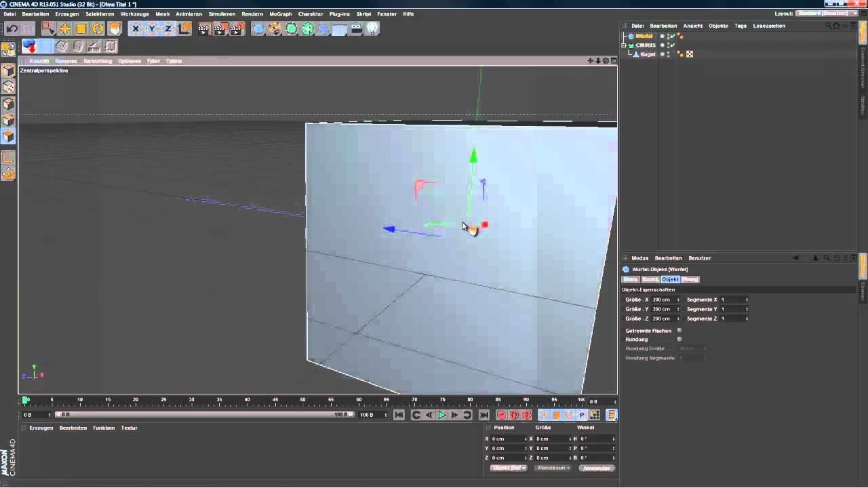Toggle Y axis lock

click(x=152, y=28)
